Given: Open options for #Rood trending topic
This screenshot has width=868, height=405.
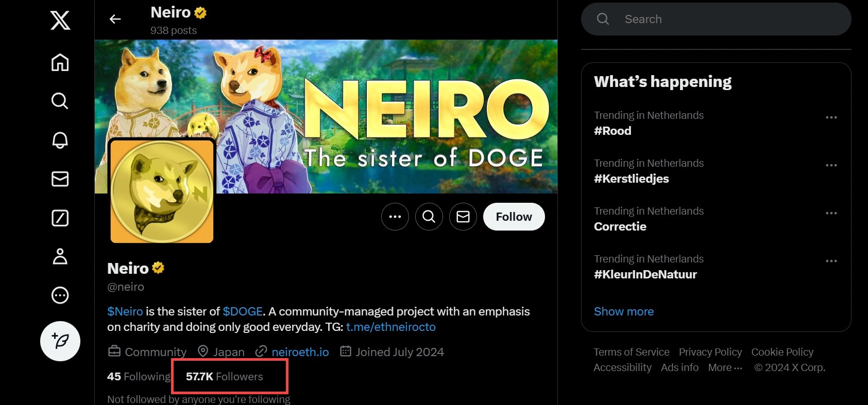Looking at the screenshot, I should 831,117.
